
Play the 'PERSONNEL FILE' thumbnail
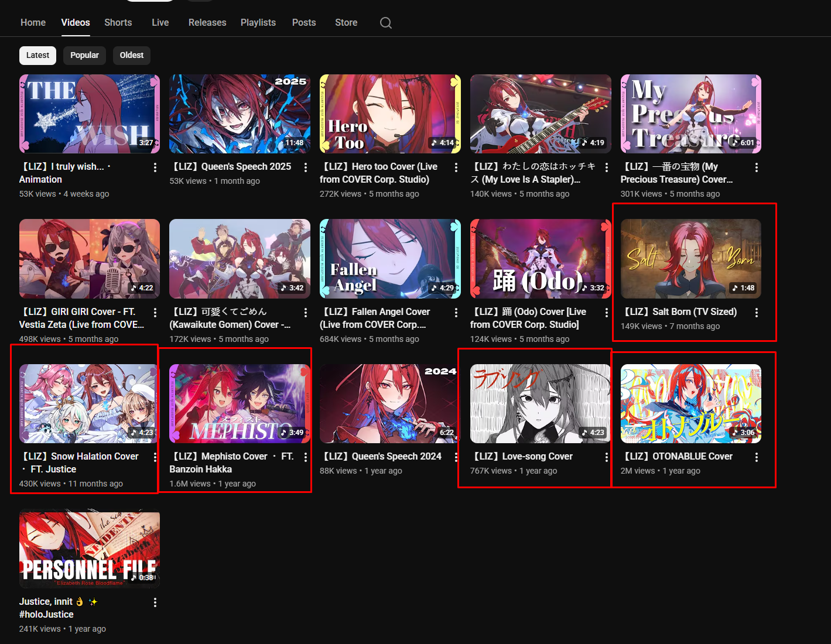tap(90, 549)
